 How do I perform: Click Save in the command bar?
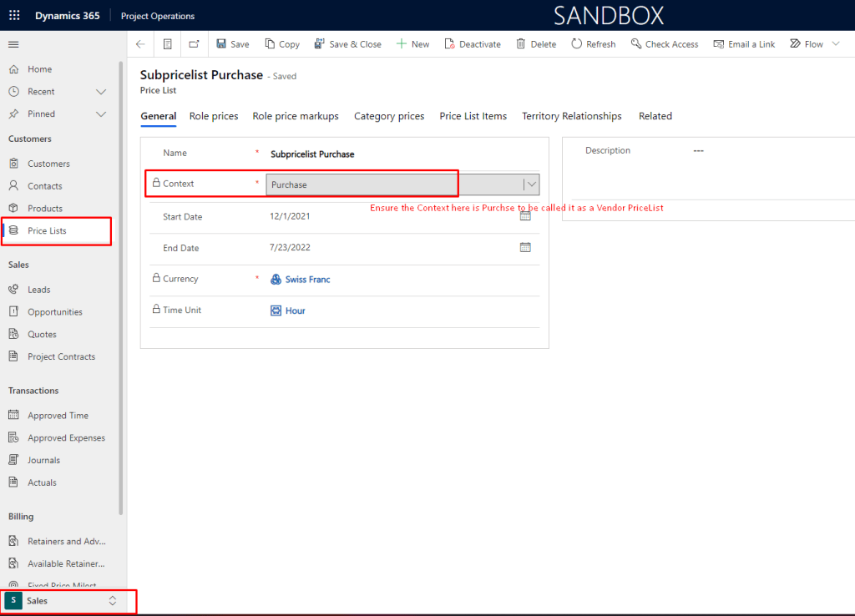click(232, 44)
